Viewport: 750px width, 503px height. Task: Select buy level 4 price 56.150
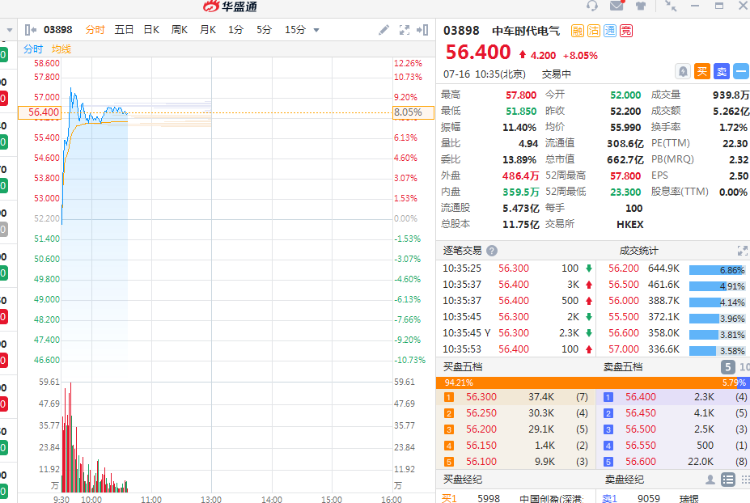coord(481,446)
